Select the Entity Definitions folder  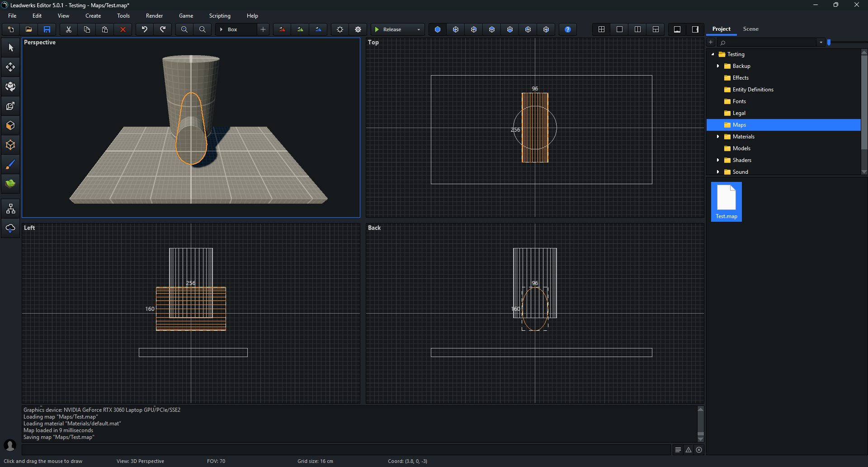753,90
